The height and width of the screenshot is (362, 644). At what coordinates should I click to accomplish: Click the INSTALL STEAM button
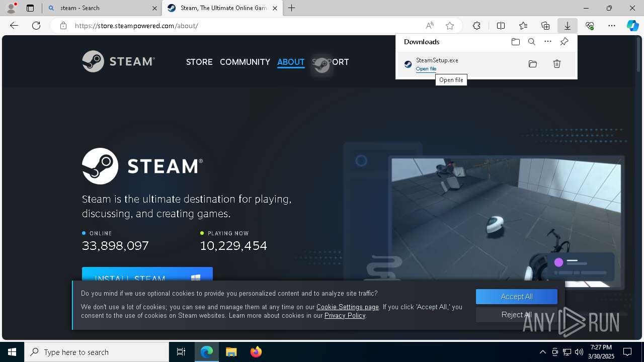(147, 275)
